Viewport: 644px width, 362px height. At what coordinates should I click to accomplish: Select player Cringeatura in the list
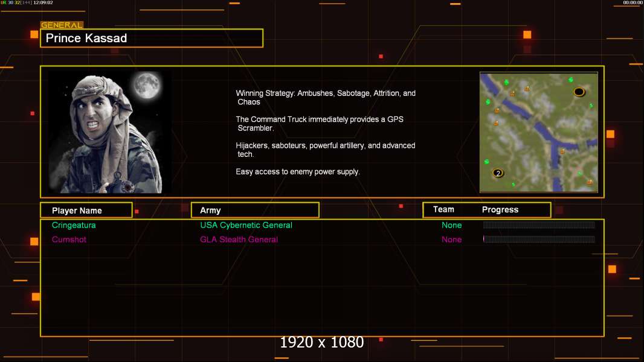pos(74,225)
